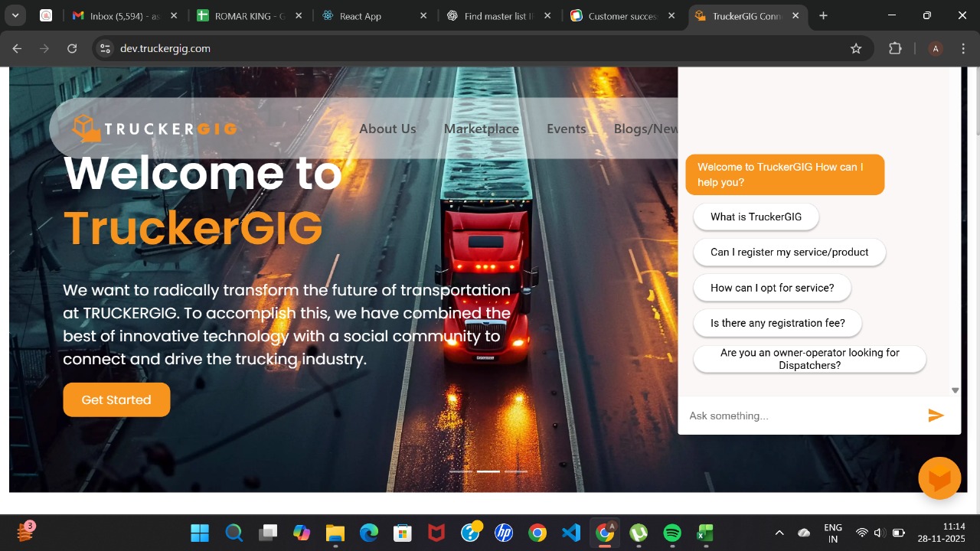980x551 pixels.
Task: Select the first carousel slide indicator
Action: pyautogui.click(x=461, y=471)
